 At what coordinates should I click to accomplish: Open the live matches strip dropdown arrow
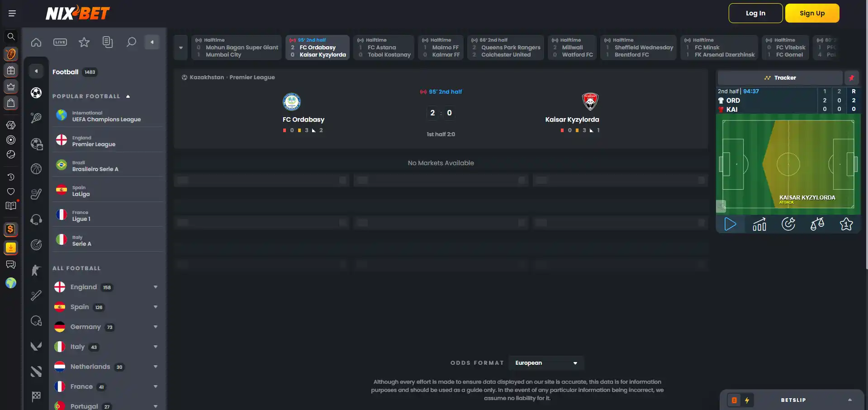(181, 48)
